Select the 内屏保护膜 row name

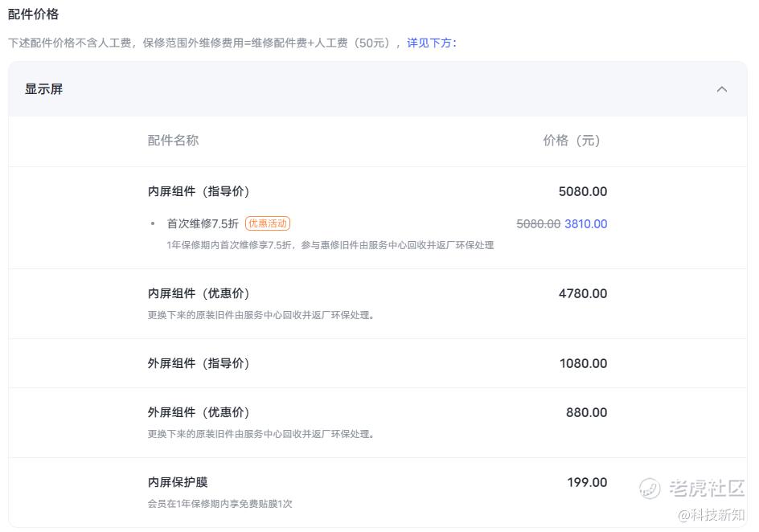(x=178, y=482)
